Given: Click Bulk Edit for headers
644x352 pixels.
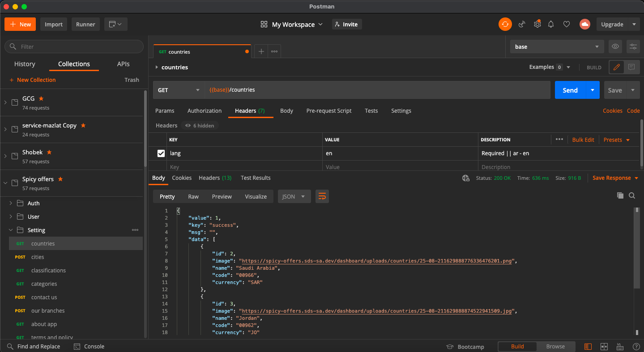Looking at the screenshot, I should click(583, 140).
